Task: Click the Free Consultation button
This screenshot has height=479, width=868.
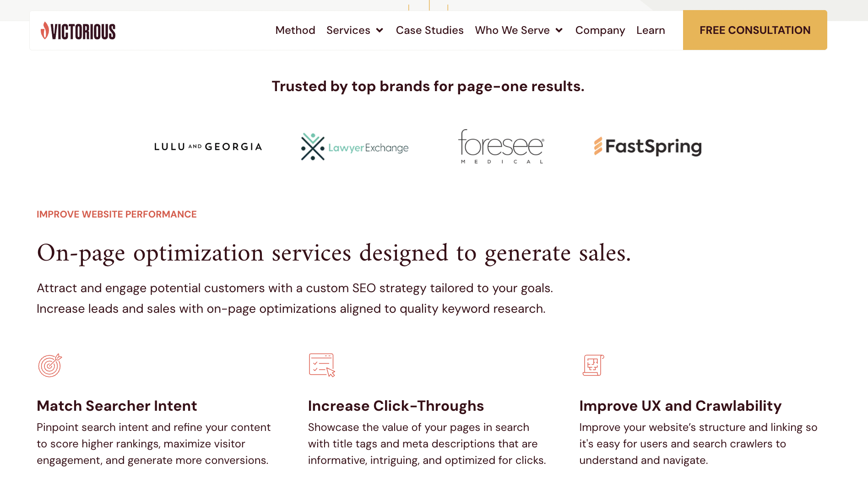Action: [x=755, y=30]
